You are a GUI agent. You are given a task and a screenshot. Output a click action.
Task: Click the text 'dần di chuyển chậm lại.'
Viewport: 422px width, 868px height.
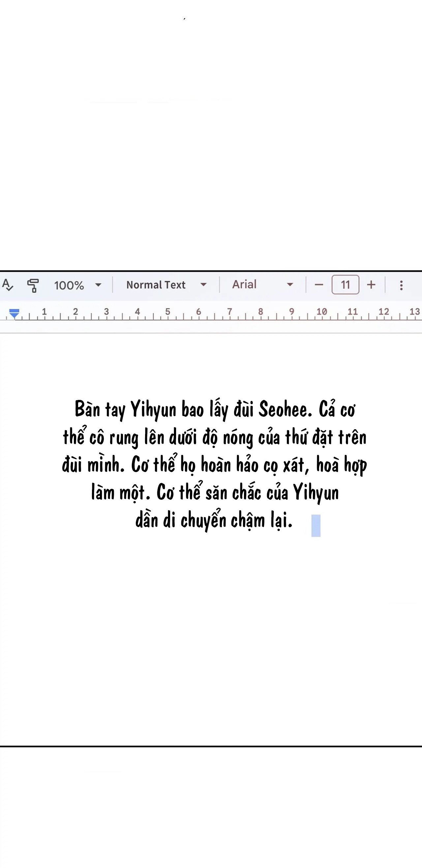pyautogui.click(x=214, y=520)
